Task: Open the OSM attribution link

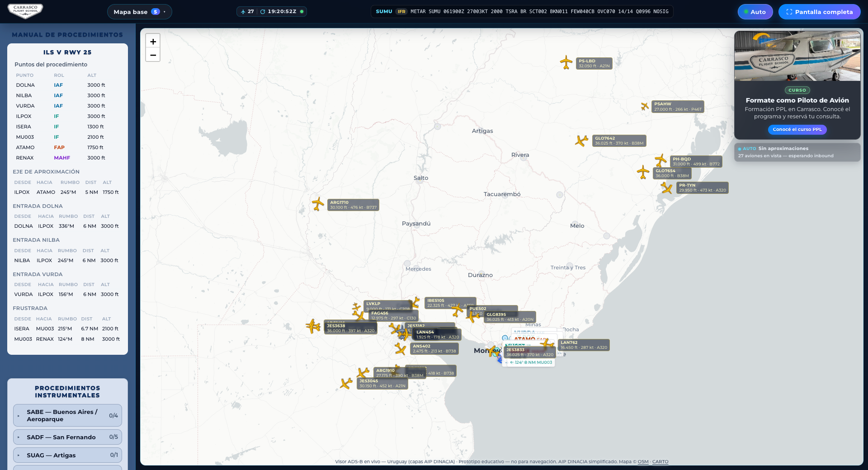Action: pyautogui.click(x=643, y=462)
